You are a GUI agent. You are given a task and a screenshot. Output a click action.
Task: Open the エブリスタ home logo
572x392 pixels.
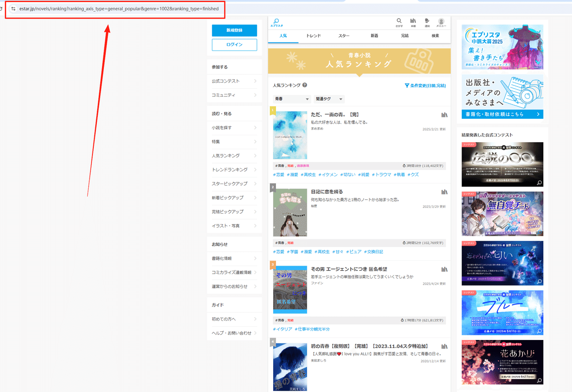[x=276, y=22]
